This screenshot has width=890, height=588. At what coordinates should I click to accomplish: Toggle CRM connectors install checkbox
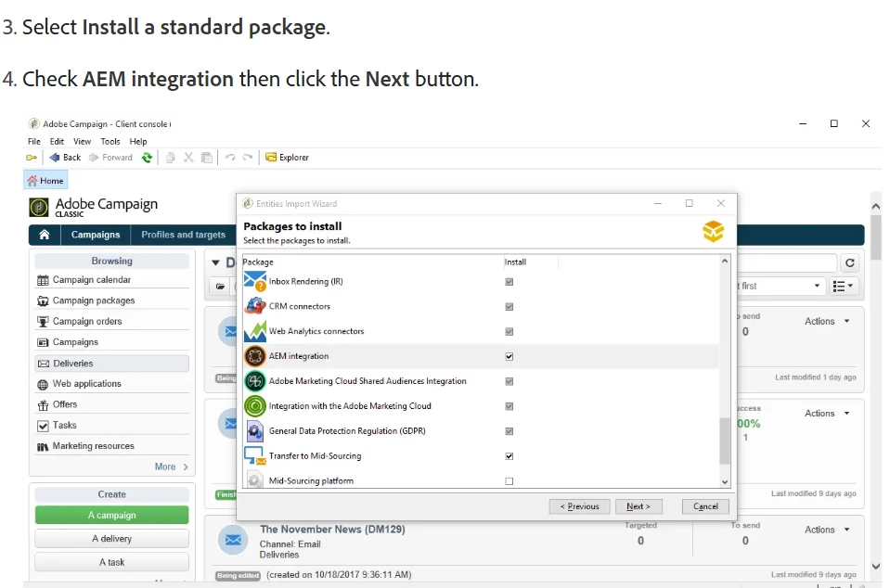(x=509, y=307)
